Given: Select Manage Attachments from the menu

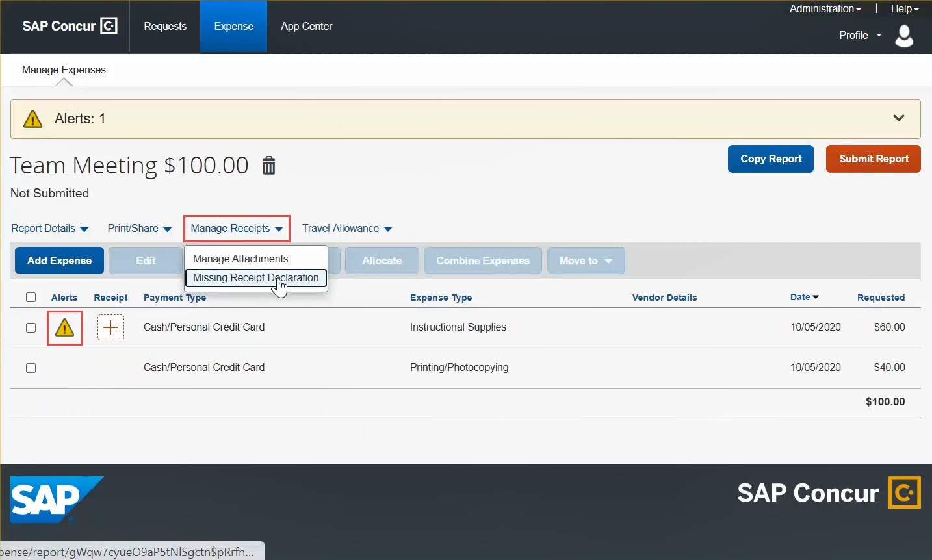Looking at the screenshot, I should coord(240,259).
